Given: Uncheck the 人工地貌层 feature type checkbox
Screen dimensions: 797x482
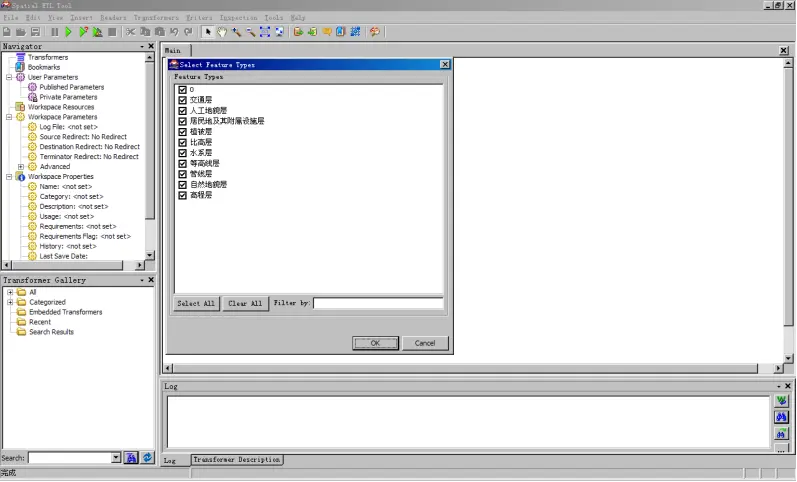Looking at the screenshot, I should [x=182, y=110].
